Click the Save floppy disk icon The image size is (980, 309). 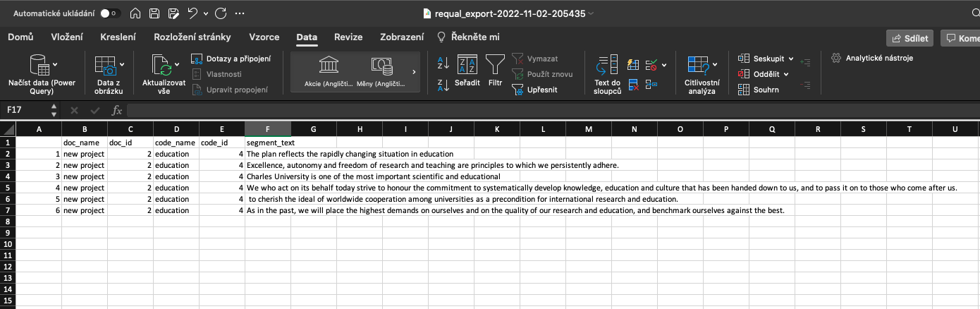(x=154, y=13)
